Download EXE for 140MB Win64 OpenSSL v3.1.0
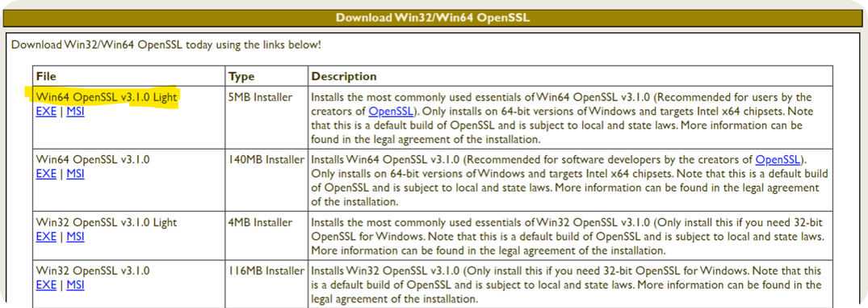The image size is (868, 308). 46,174
